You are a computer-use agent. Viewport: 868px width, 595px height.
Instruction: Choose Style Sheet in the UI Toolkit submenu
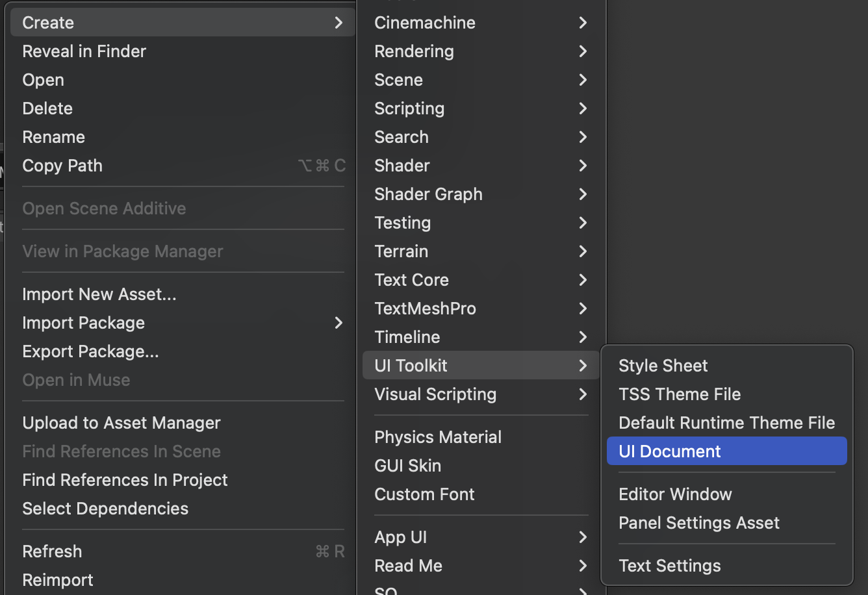pos(663,366)
